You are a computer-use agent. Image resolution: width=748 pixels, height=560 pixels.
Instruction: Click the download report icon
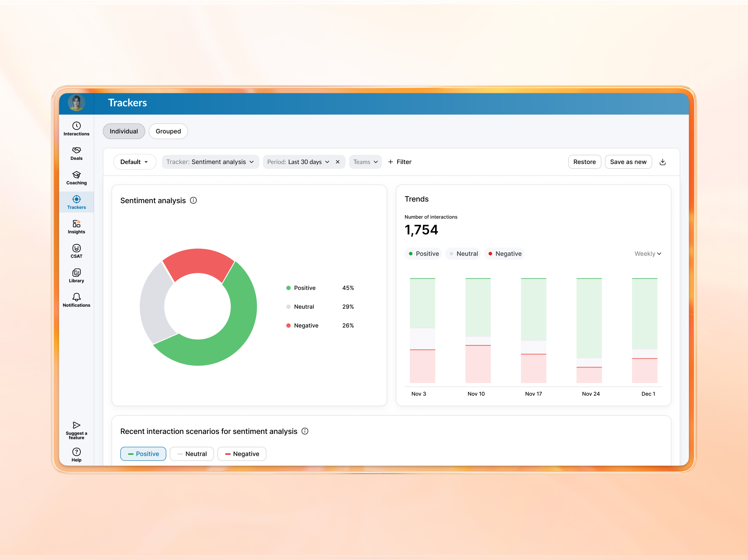pyautogui.click(x=663, y=162)
